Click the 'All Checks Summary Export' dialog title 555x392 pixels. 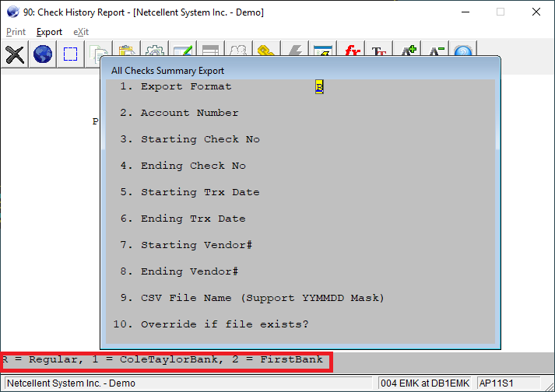tap(167, 71)
